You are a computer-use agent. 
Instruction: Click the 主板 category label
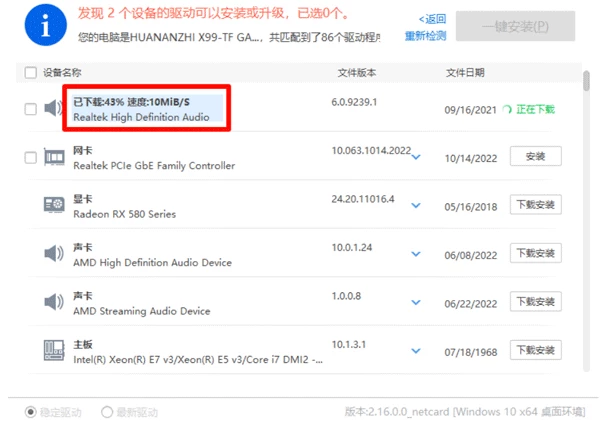pyautogui.click(x=83, y=344)
